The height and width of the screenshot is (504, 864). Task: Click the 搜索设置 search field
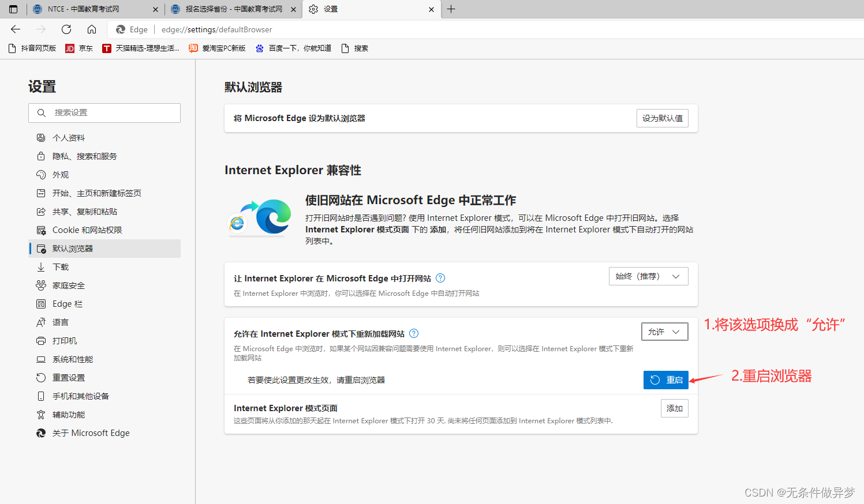pos(104,113)
